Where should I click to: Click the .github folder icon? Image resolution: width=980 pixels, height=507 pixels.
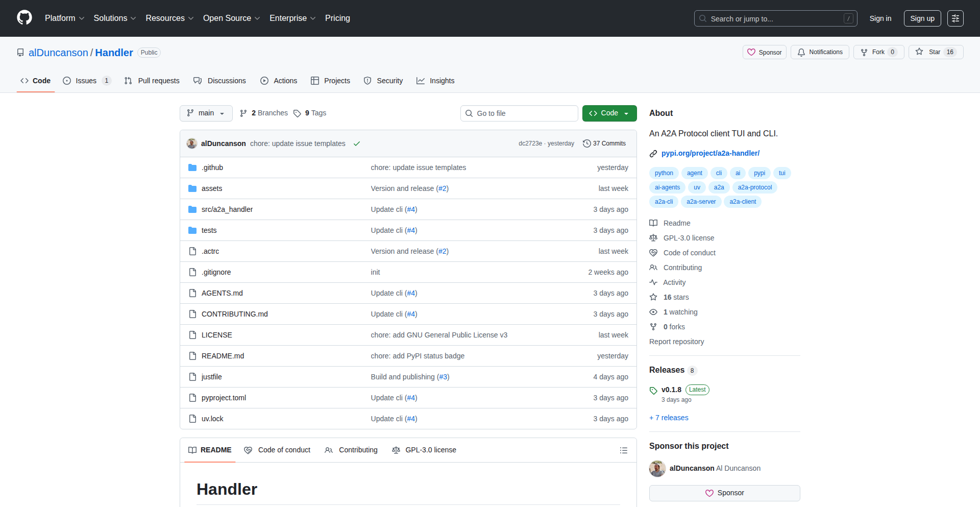coord(192,167)
